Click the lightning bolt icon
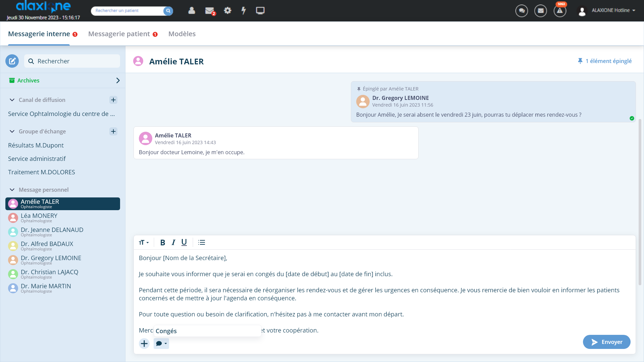 (x=244, y=11)
